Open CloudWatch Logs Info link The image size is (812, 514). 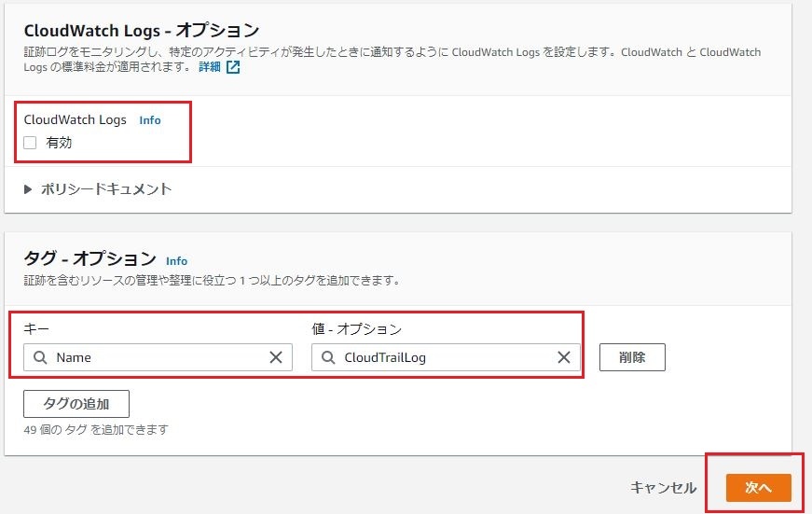pos(150,120)
